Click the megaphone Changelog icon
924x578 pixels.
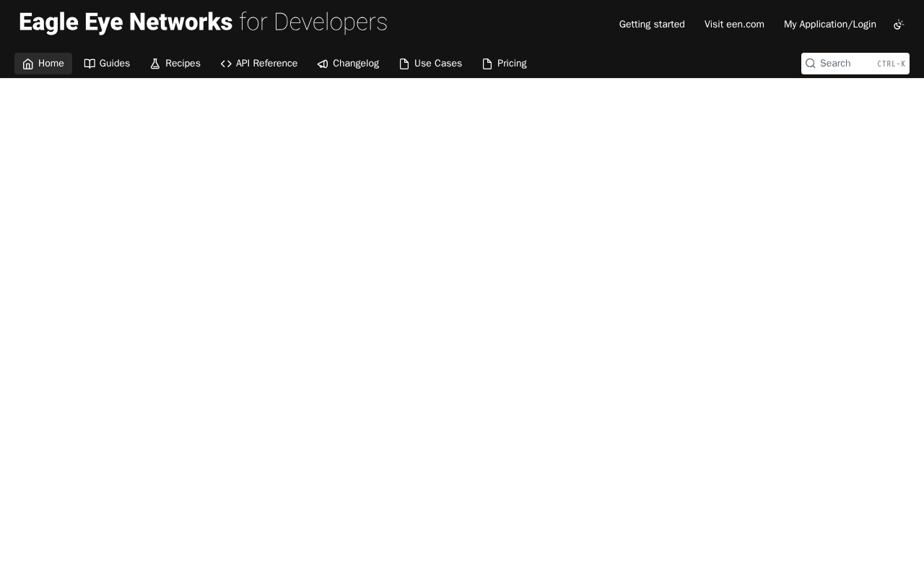pyautogui.click(x=323, y=64)
